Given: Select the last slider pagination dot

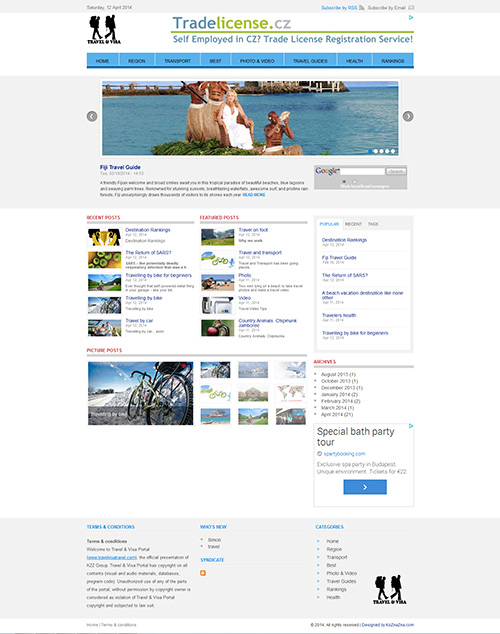Looking at the screenshot, I should 393,151.
